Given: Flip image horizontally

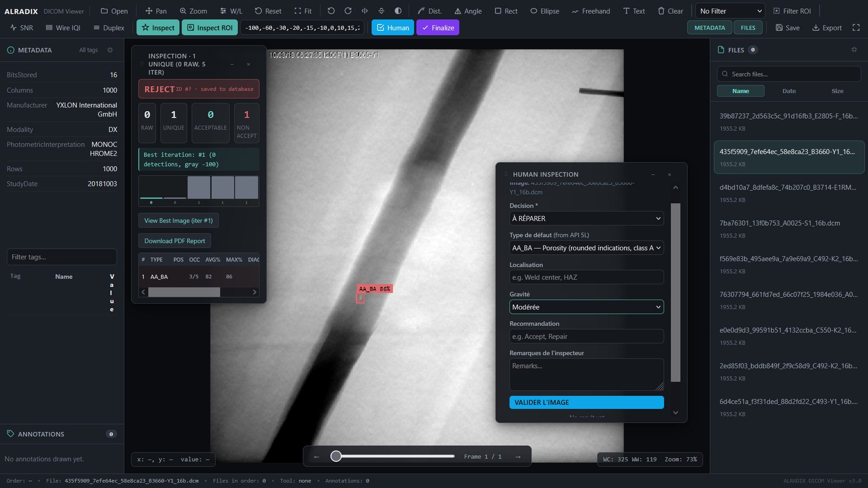Looking at the screenshot, I should [365, 11].
